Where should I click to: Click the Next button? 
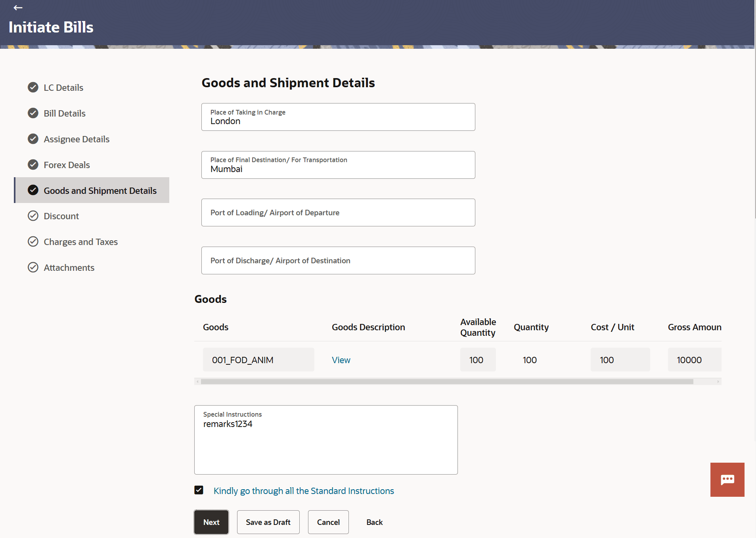[211, 522]
